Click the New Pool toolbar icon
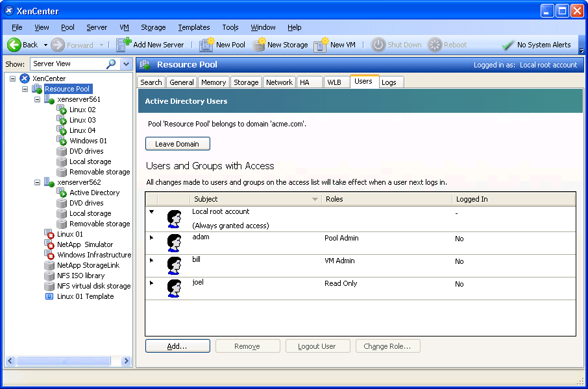This screenshot has height=389, width=588. click(x=206, y=45)
